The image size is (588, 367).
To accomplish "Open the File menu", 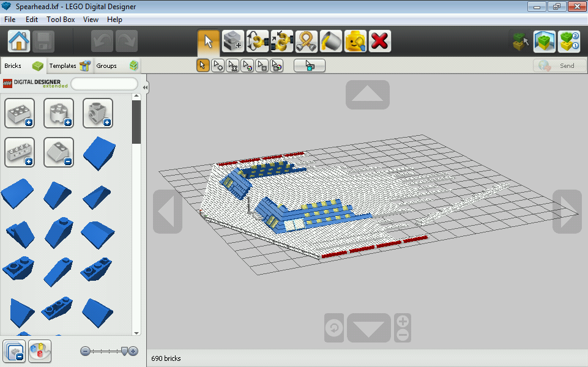I will (10, 20).
